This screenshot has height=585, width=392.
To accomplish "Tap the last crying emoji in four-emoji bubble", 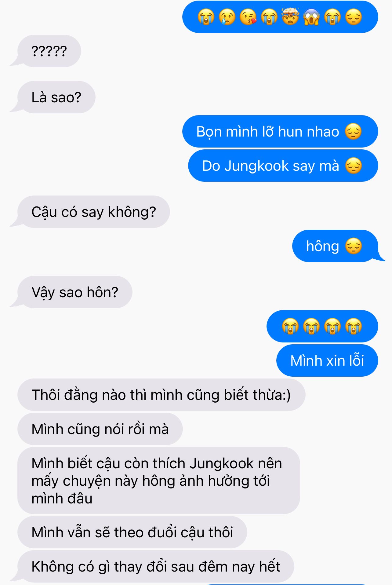I will click(x=353, y=326).
